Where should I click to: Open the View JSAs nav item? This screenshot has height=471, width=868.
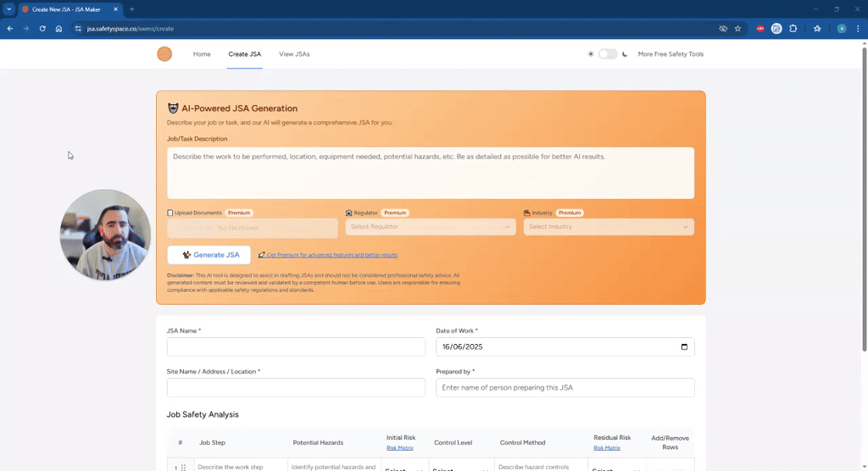click(x=294, y=54)
